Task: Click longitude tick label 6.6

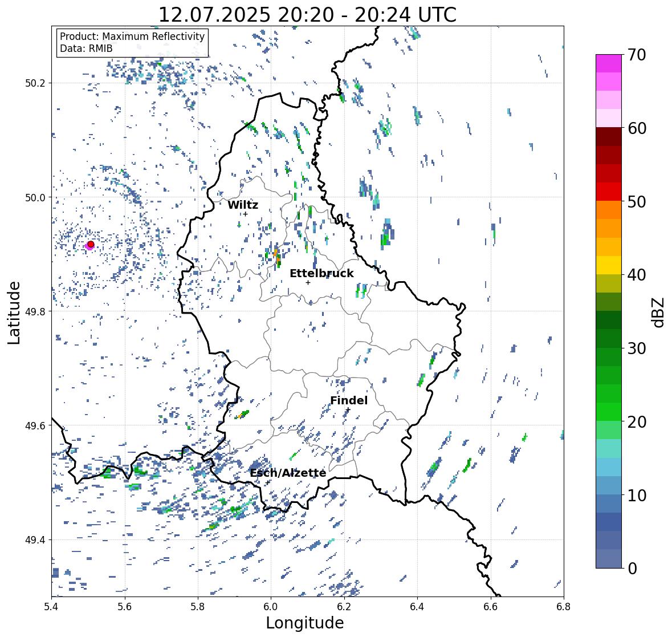Action: coord(491,607)
